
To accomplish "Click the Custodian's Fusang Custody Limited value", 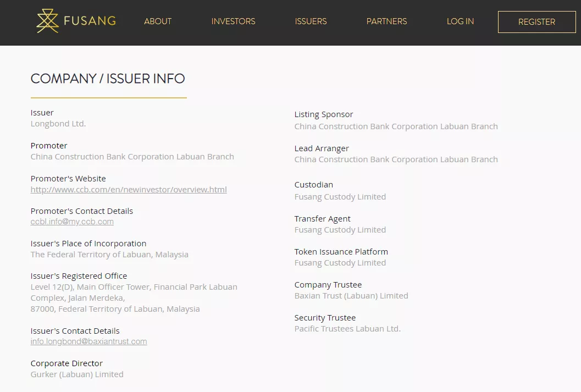I will (340, 197).
